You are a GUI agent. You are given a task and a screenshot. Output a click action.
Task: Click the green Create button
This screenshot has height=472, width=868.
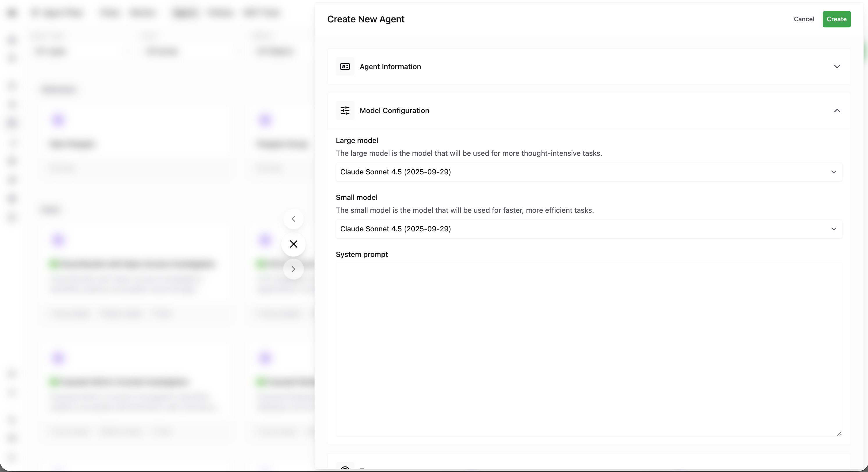coord(836,19)
